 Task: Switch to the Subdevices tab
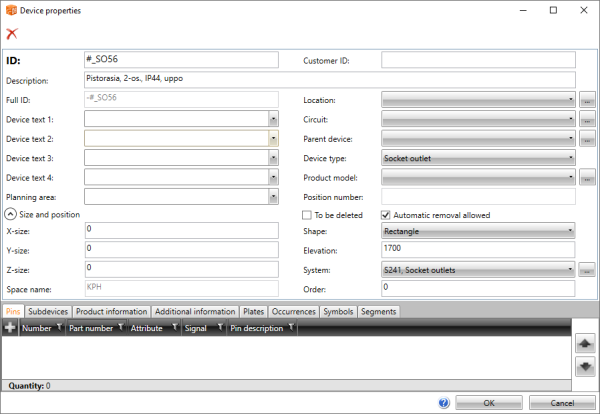(x=49, y=311)
